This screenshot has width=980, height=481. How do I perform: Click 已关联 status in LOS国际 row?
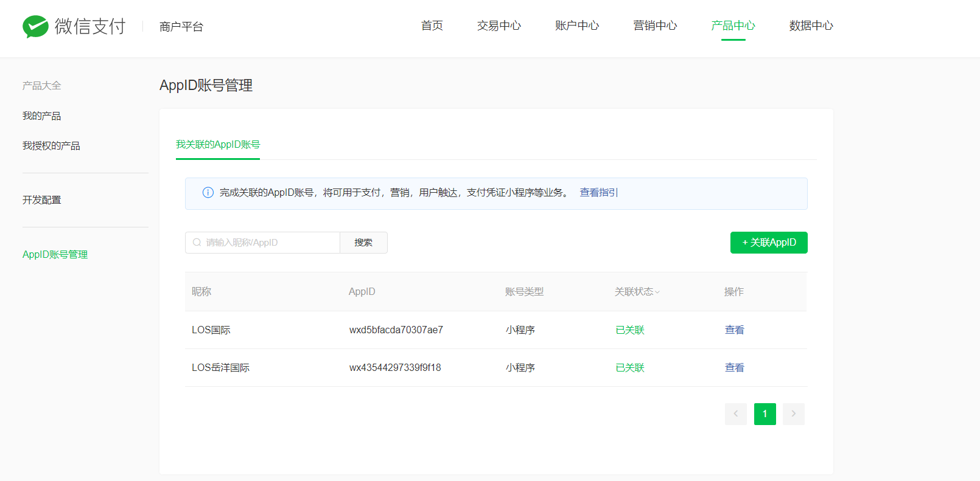630,330
